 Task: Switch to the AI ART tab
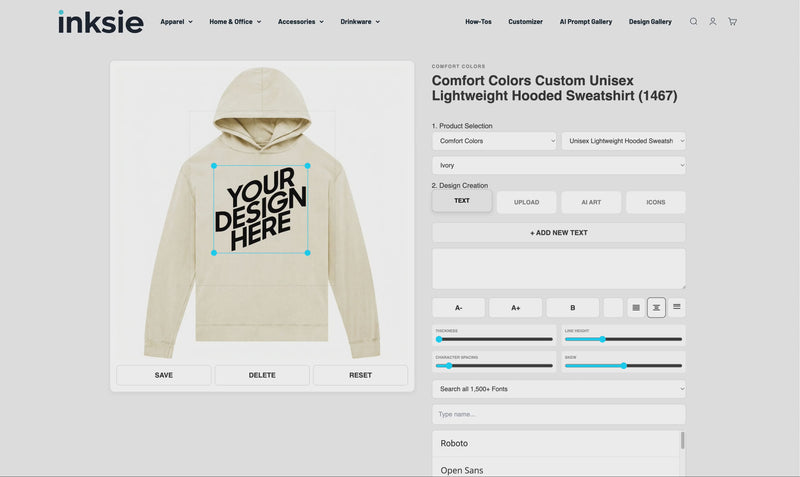[591, 202]
